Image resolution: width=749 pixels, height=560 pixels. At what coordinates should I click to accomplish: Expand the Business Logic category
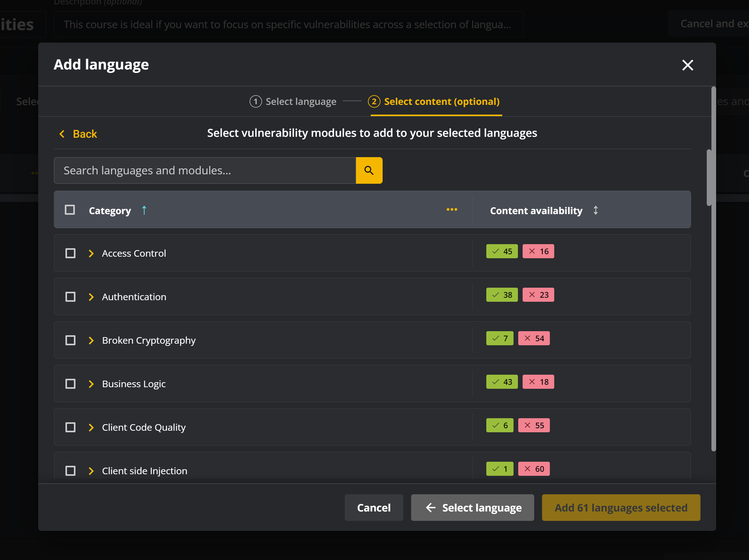[91, 383]
